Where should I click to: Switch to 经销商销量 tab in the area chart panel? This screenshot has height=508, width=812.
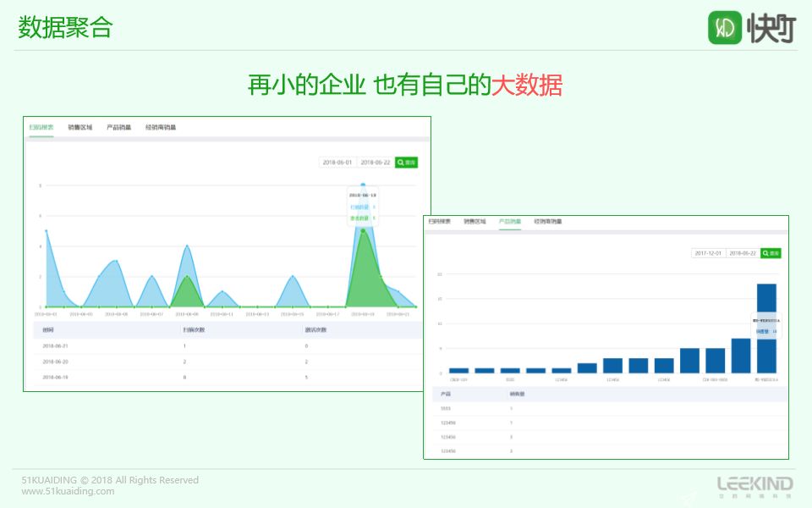pyautogui.click(x=161, y=128)
